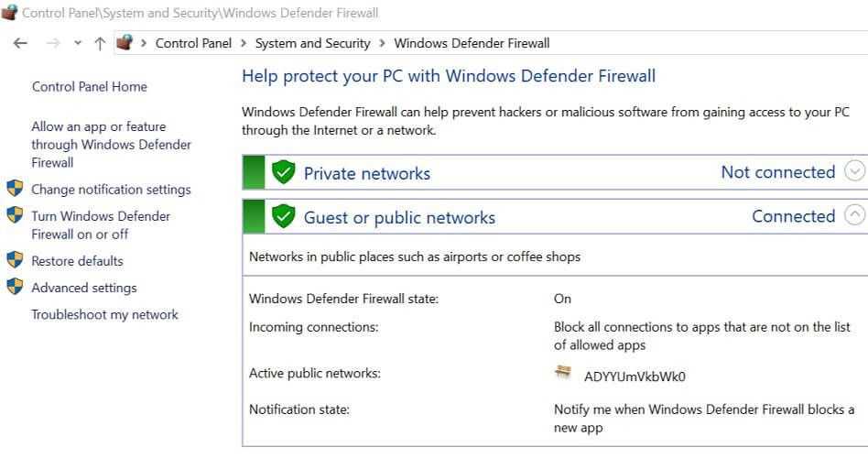The image size is (868, 458).
Task: Open the recent locations dropdown arrow
Action: coord(78,43)
